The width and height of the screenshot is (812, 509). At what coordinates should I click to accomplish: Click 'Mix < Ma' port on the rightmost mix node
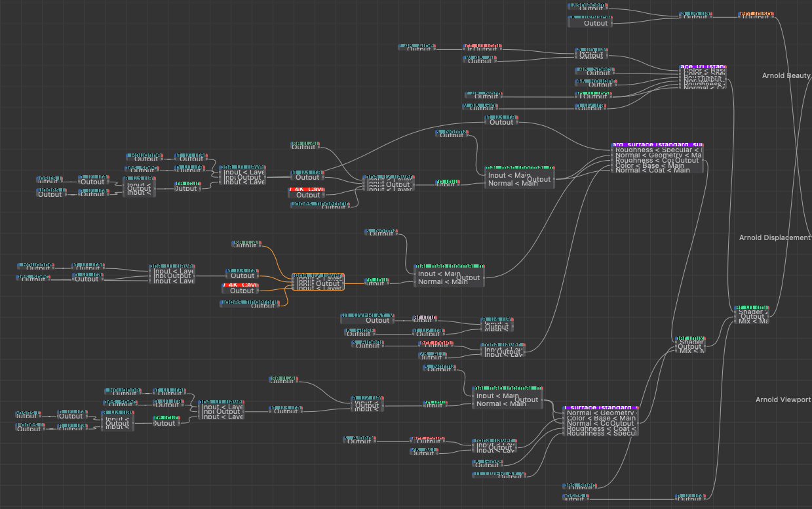click(752, 321)
